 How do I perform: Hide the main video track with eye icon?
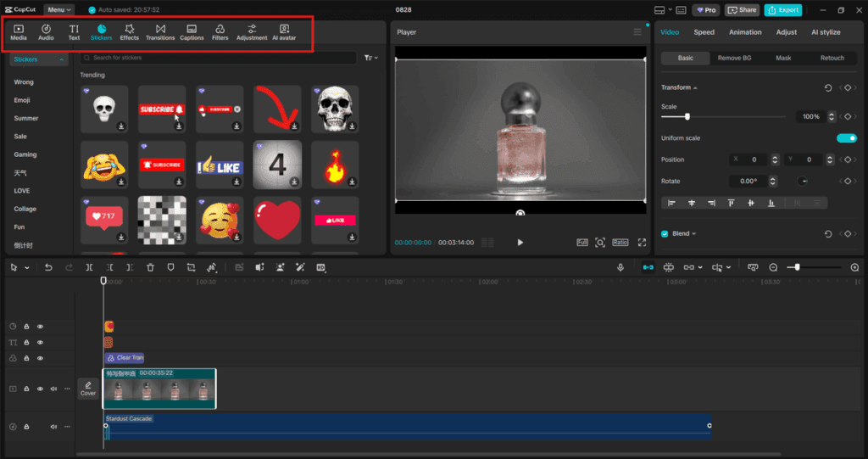tap(40, 389)
